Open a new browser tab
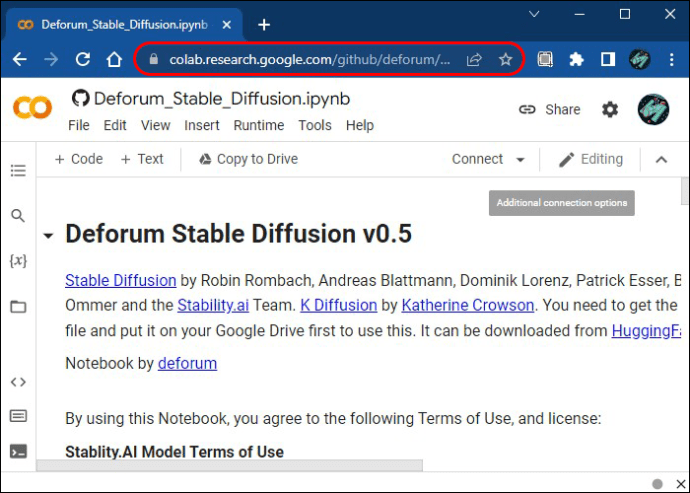 (264, 25)
